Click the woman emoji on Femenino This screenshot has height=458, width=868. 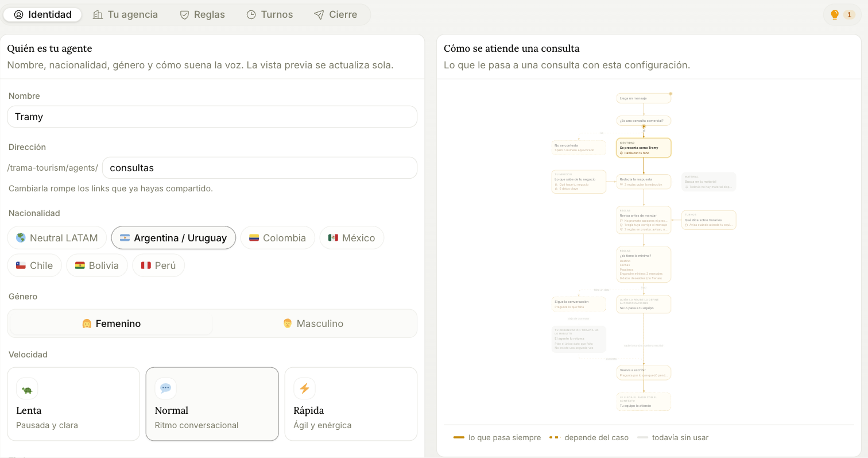(x=87, y=324)
